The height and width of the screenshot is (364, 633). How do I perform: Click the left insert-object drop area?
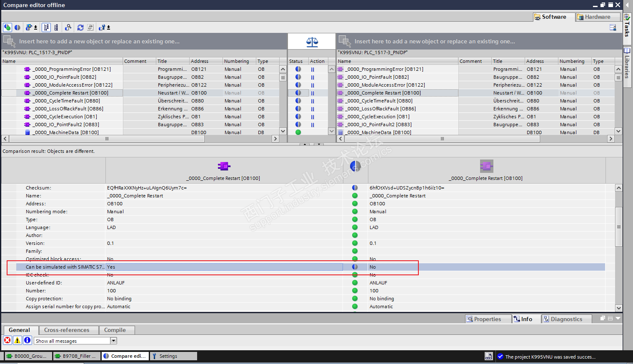(x=144, y=41)
